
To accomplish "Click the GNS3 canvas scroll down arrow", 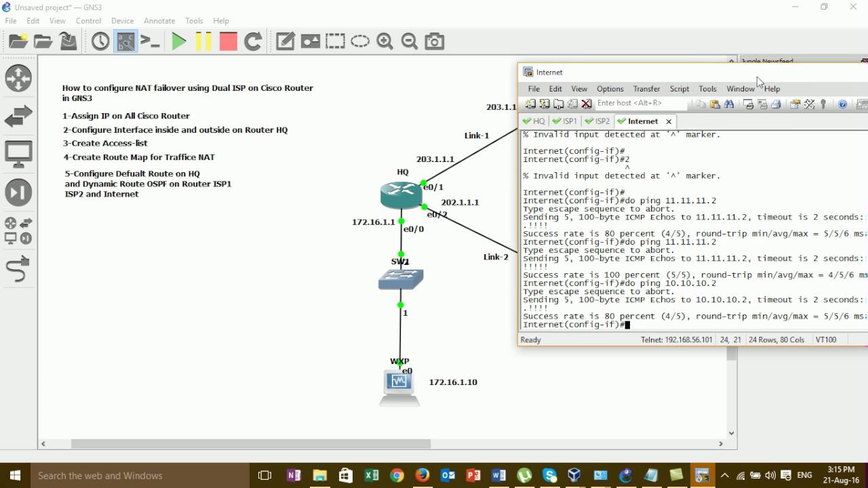I will click(x=732, y=432).
